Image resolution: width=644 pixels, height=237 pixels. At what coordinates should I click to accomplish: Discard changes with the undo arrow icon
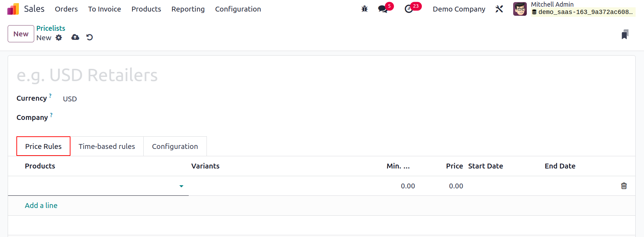click(90, 37)
